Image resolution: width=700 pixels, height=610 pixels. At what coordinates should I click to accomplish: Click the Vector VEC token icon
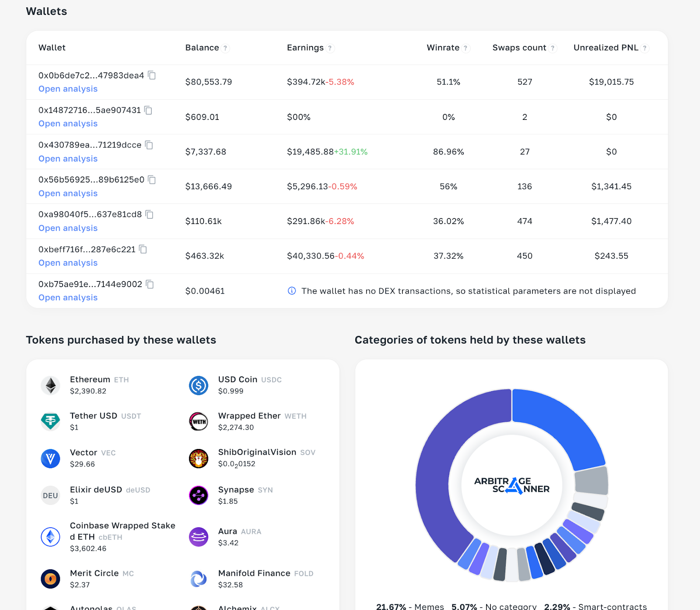pyautogui.click(x=50, y=459)
